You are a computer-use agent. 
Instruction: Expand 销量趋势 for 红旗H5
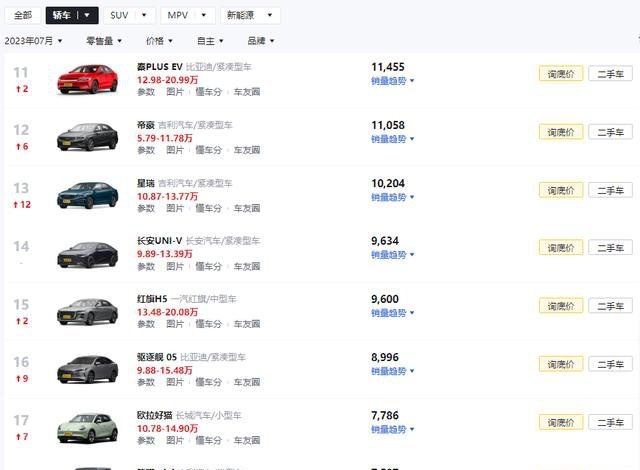(x=393, y=313)
